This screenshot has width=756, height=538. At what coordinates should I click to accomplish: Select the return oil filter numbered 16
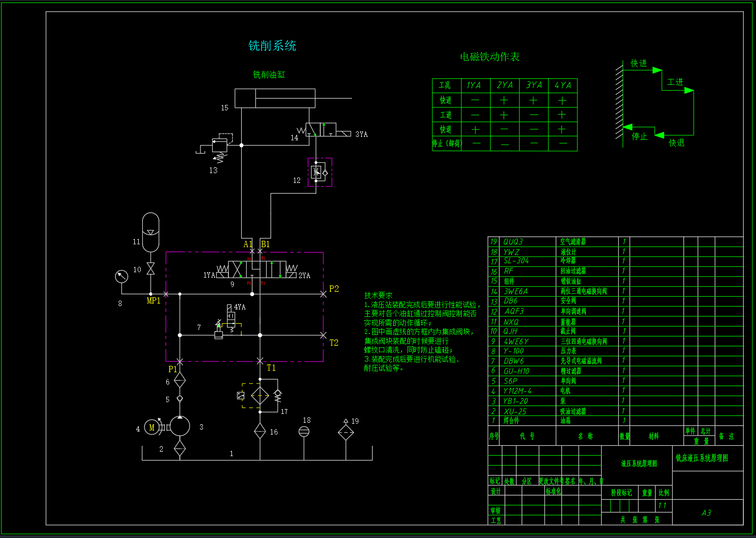(x=260, y=432)
